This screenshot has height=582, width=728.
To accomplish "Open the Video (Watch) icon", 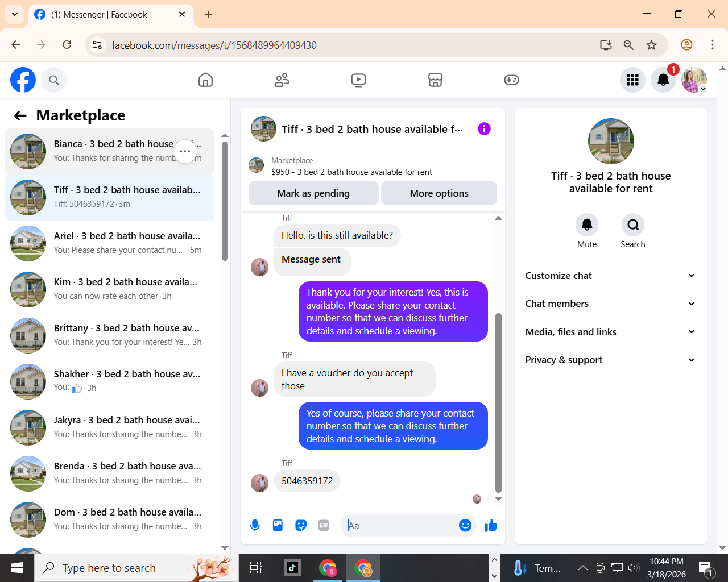I will click(x=358, y=80).
